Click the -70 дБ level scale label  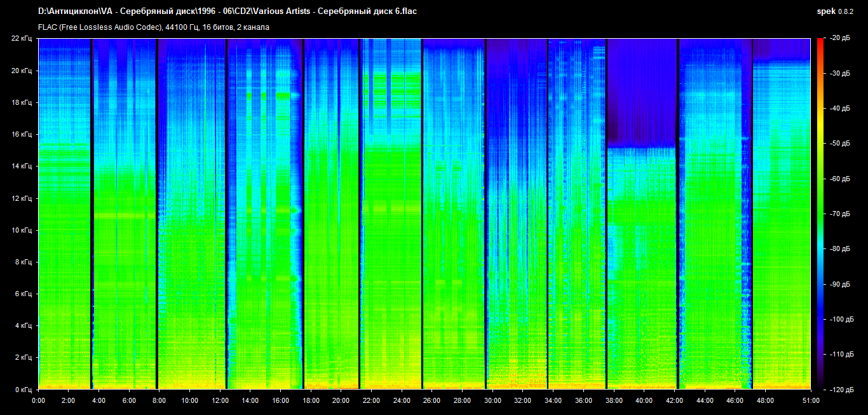(x=839, y=214)
